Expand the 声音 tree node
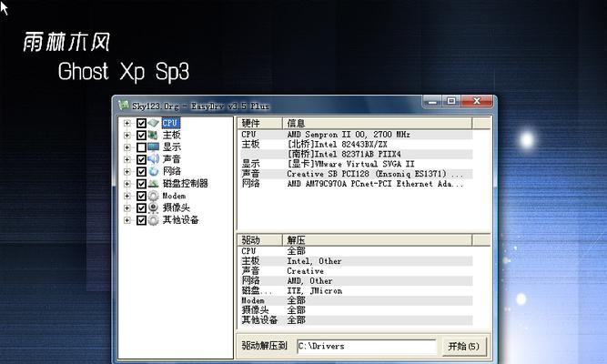This screenshot has width=607, height=364. pyautogui.click(x=127, y=159)
